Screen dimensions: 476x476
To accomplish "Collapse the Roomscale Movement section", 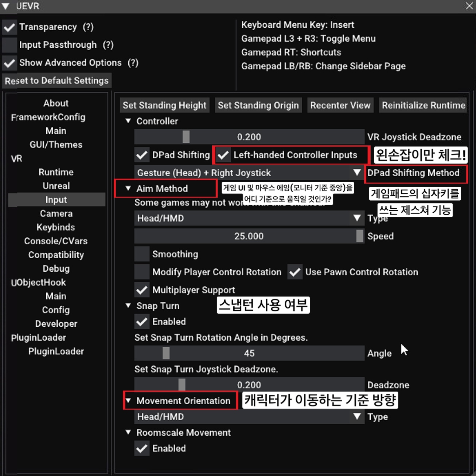I will coord(128,432).
